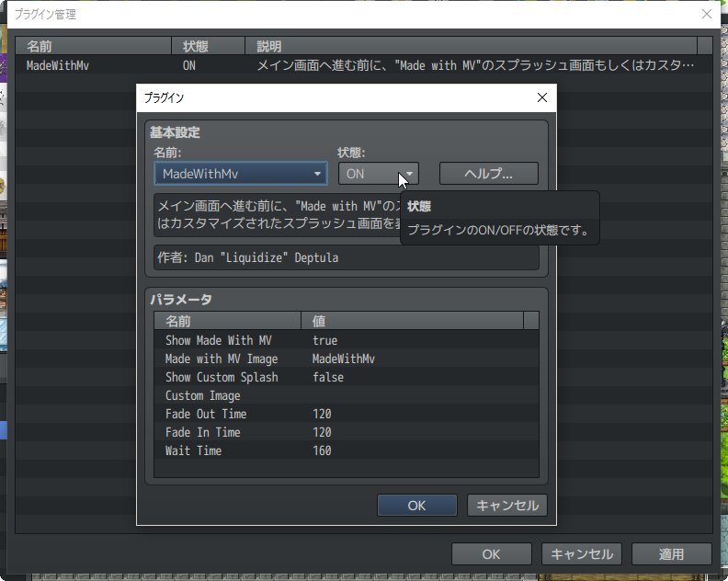
Task: Select the Show Custom Splash parameter row
Action: pyautogui.click(x=347, y=377)
